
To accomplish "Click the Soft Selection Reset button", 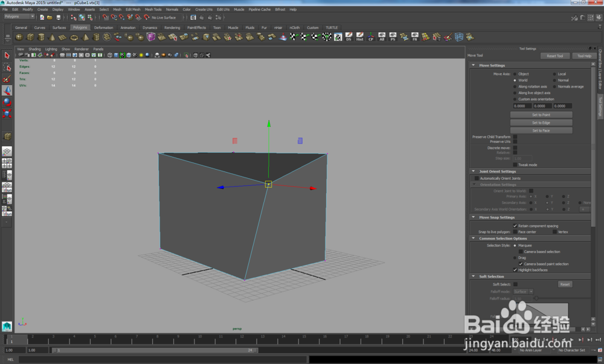I will tap(565, 284).
